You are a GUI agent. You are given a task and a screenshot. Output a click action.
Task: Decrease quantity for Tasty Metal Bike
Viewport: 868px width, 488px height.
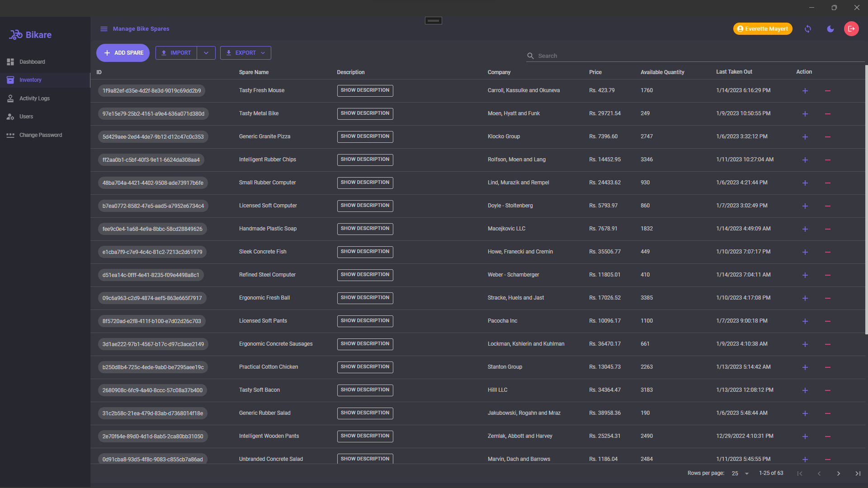coord(827,114)
